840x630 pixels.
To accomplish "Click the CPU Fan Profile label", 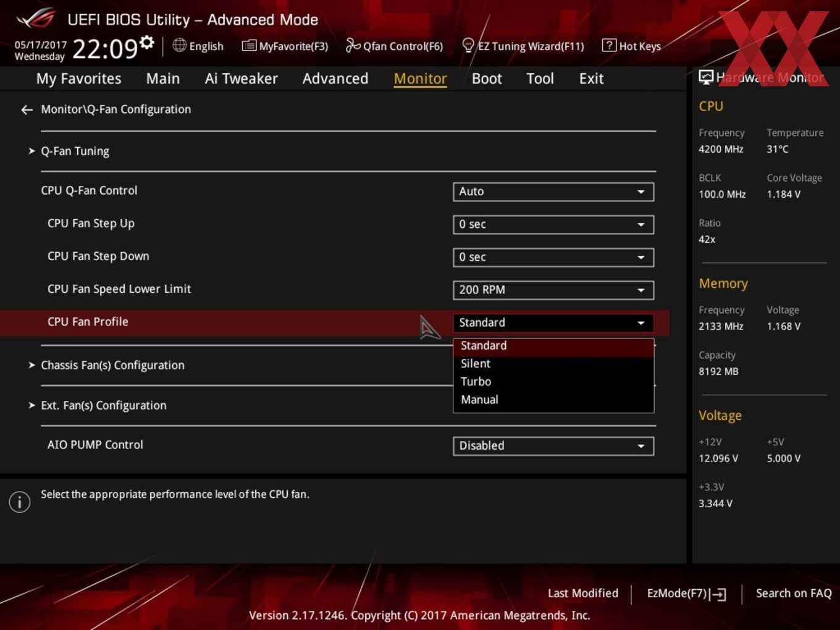I will pyautogui.click(x=88, y=322).
